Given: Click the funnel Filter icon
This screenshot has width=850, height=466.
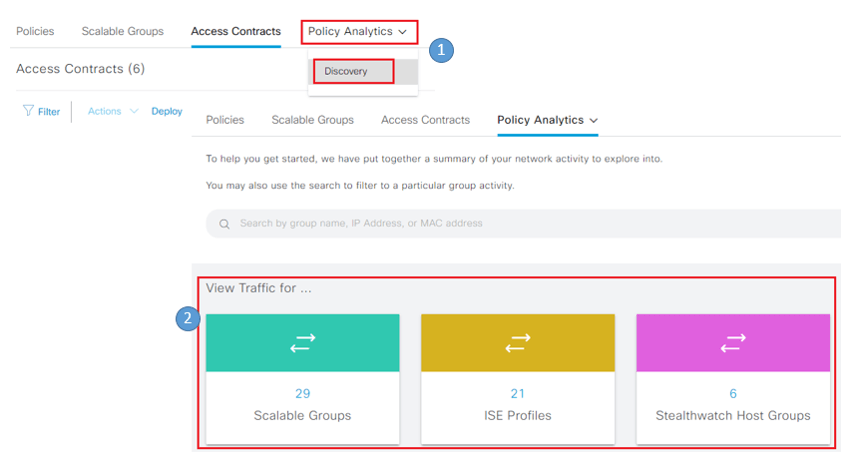Looking at the screenshot, I should point(28,111).
